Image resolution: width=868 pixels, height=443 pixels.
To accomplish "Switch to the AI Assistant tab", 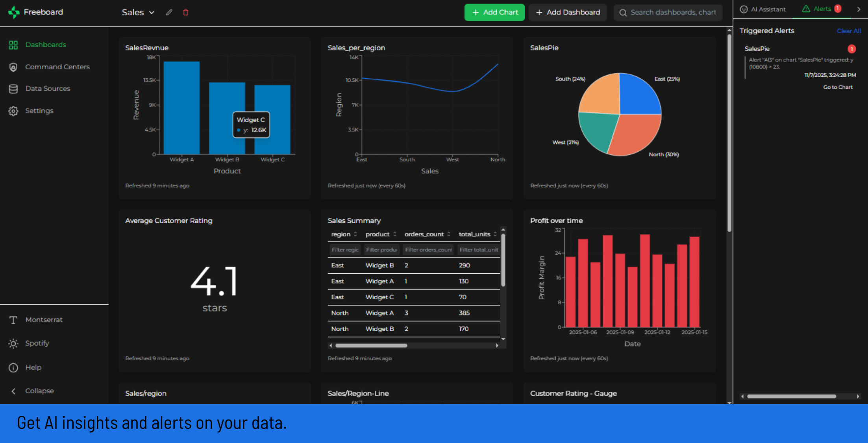I will click(x=763, y=9).
